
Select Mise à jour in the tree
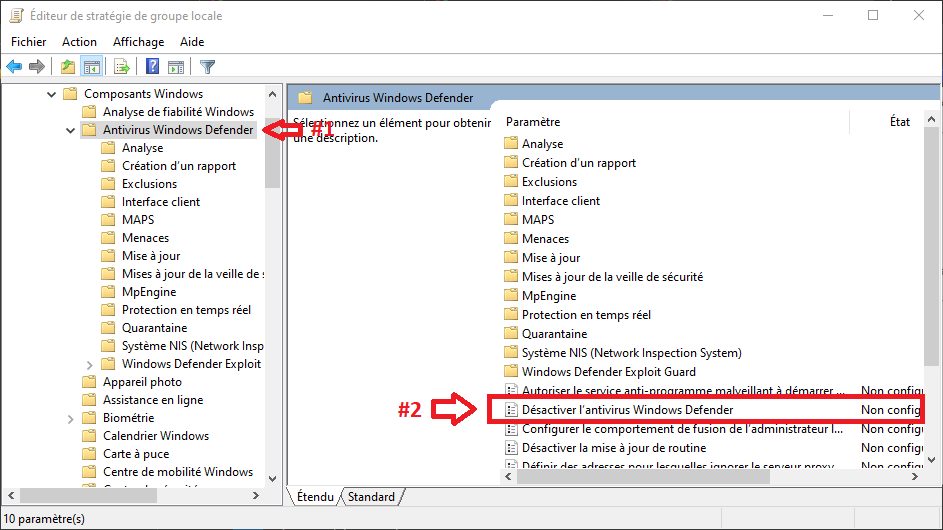click(151, 256)
